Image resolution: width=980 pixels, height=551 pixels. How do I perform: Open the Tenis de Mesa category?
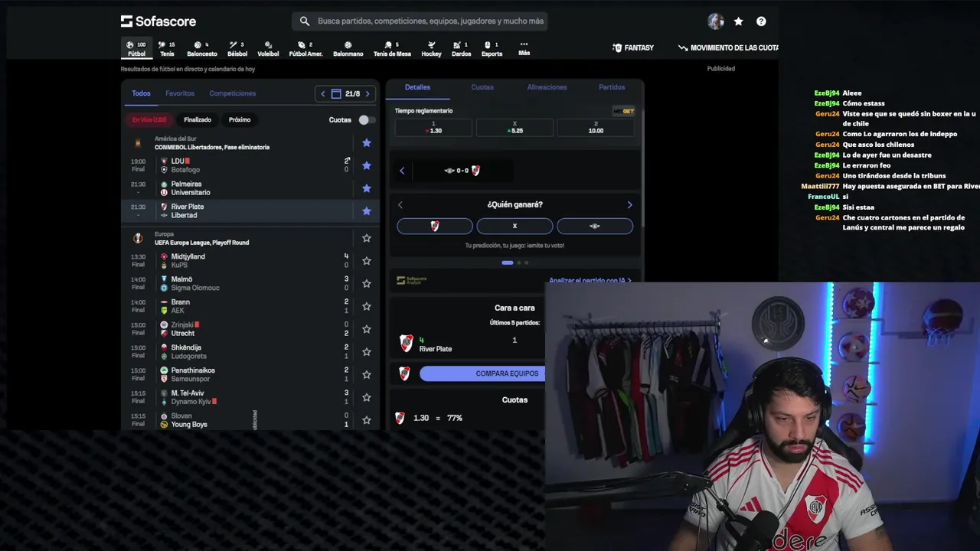392,48
